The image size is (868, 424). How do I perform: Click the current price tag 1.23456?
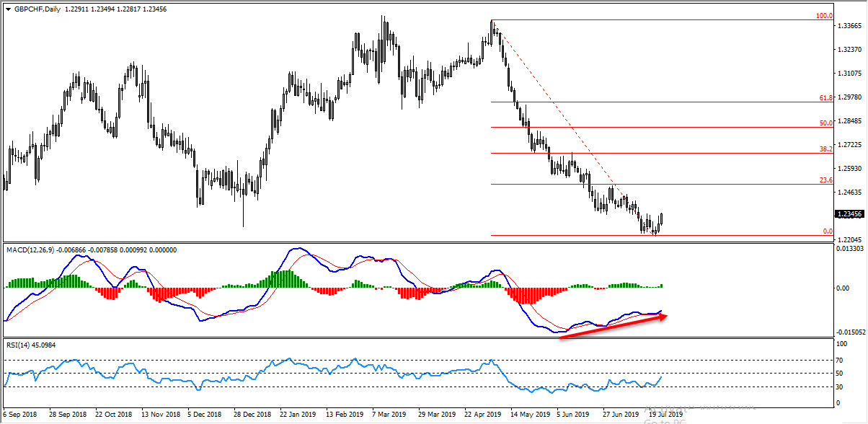tap(849, 214)
